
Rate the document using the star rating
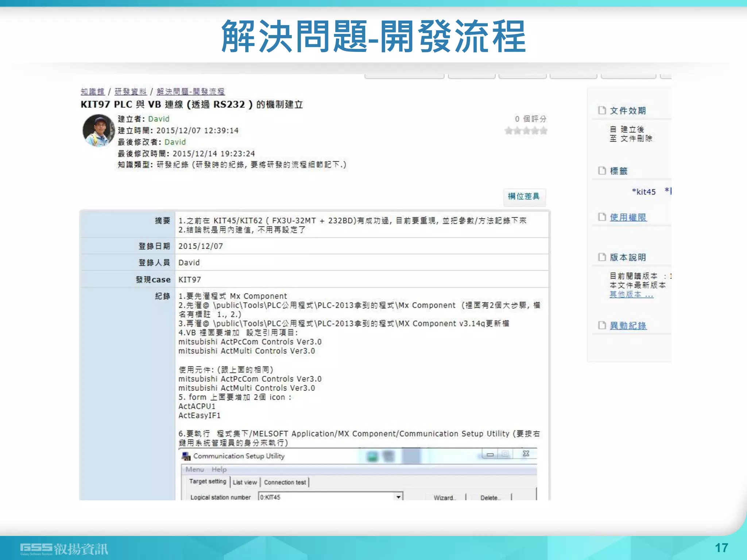(x=526, y=131)
